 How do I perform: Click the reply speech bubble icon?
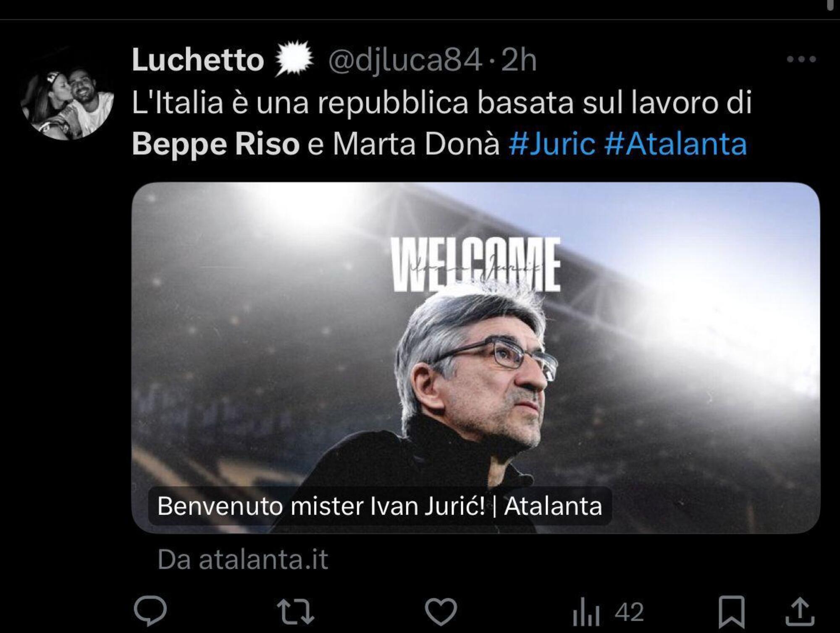(x=150, y=611)
